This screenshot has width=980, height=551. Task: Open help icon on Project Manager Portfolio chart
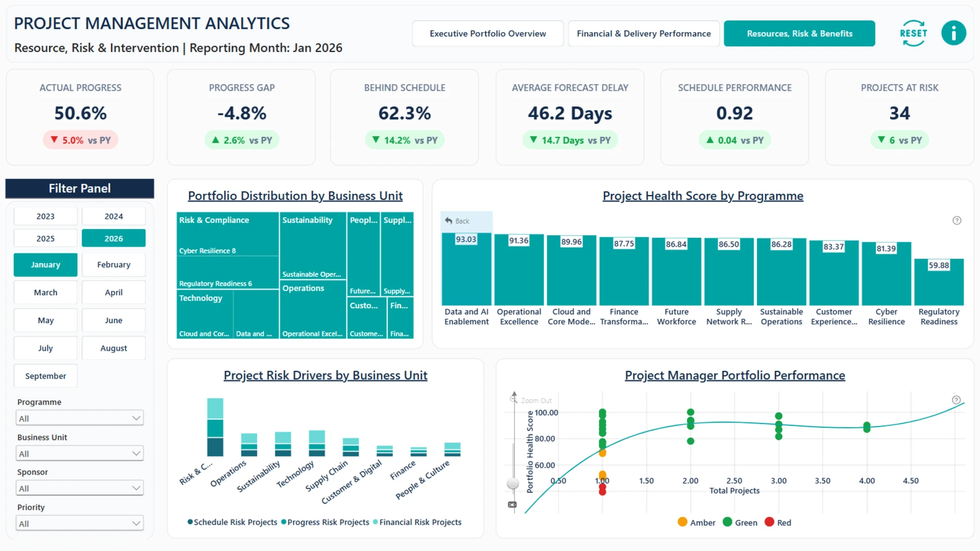957,400
